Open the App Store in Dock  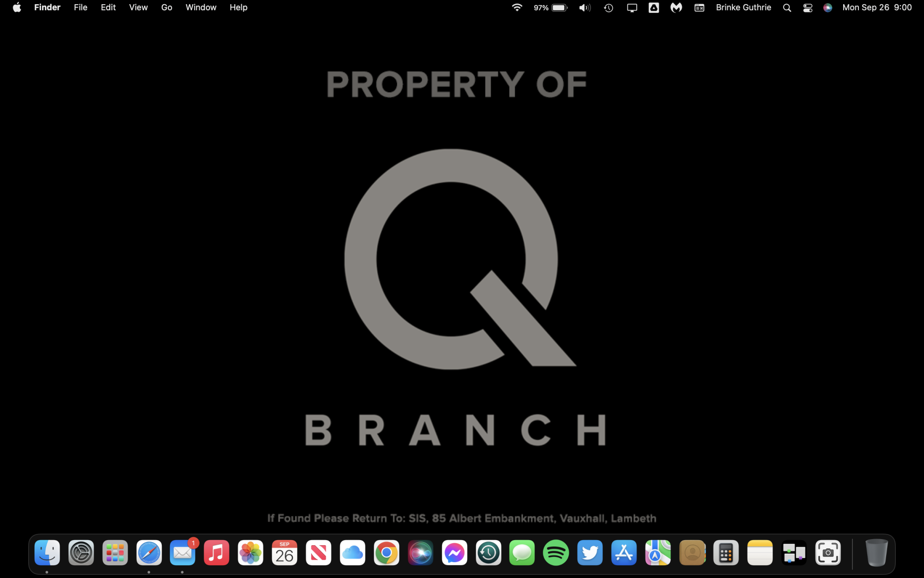pyautogui.click(x=624, y=553)
